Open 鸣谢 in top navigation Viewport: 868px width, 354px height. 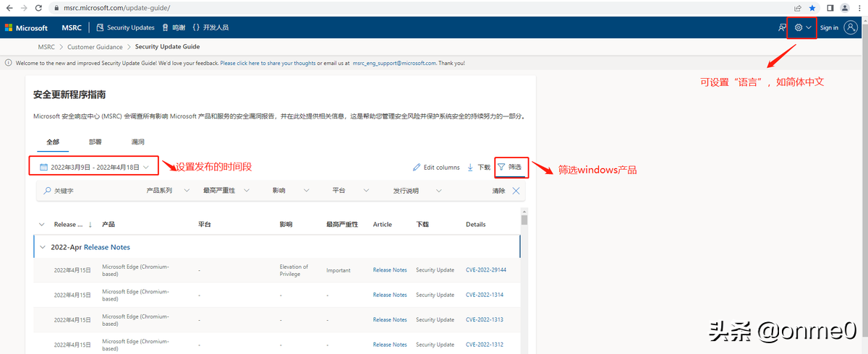174,27
